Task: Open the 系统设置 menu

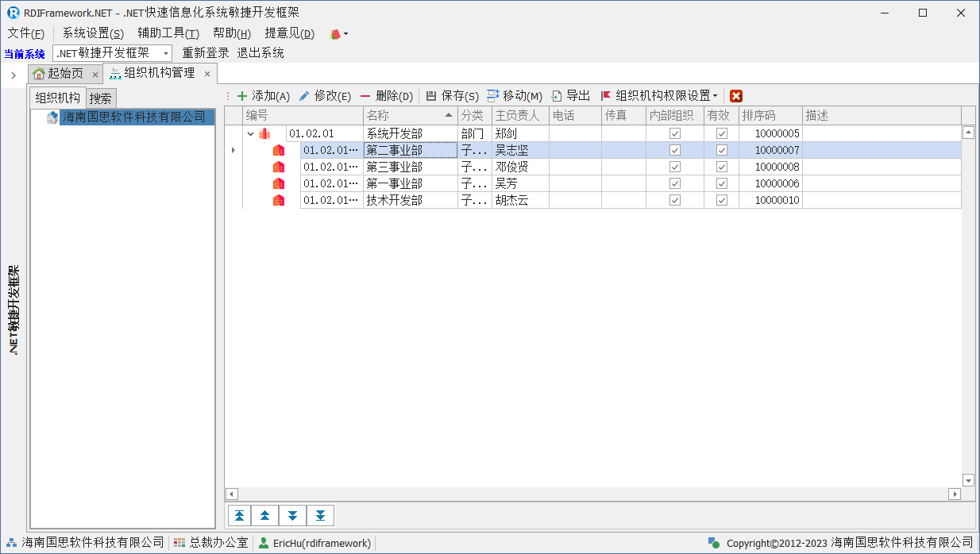Action: [x=93, y=33]
